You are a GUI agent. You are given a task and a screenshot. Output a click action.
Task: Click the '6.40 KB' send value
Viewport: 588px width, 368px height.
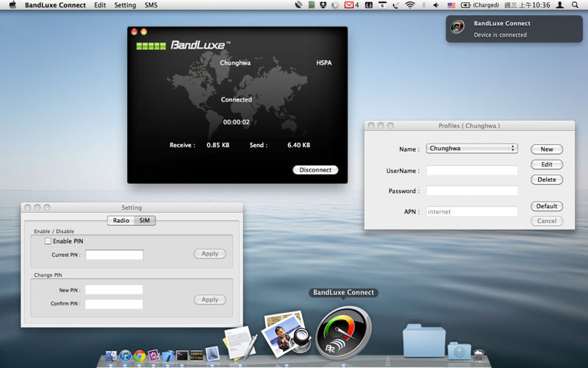click(299, 145)
